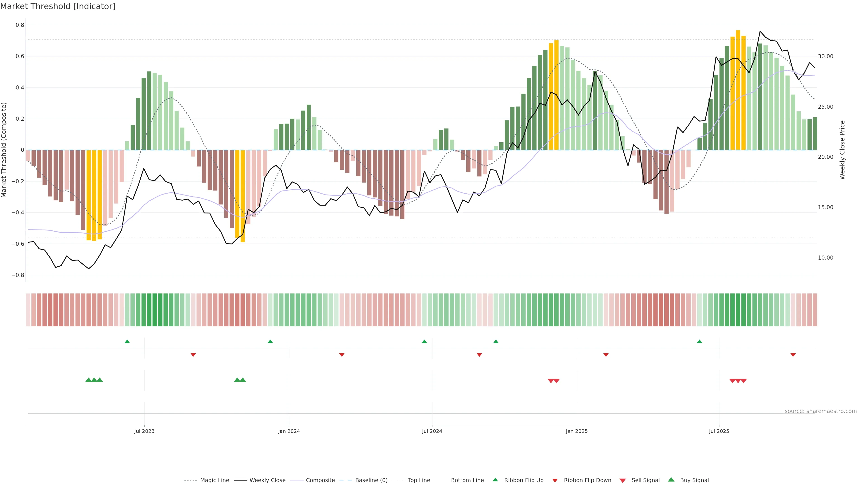The width and height of the screenshot is (868, 488).
Task: Hide the Composite line via legend
Action: click(320, 480)
